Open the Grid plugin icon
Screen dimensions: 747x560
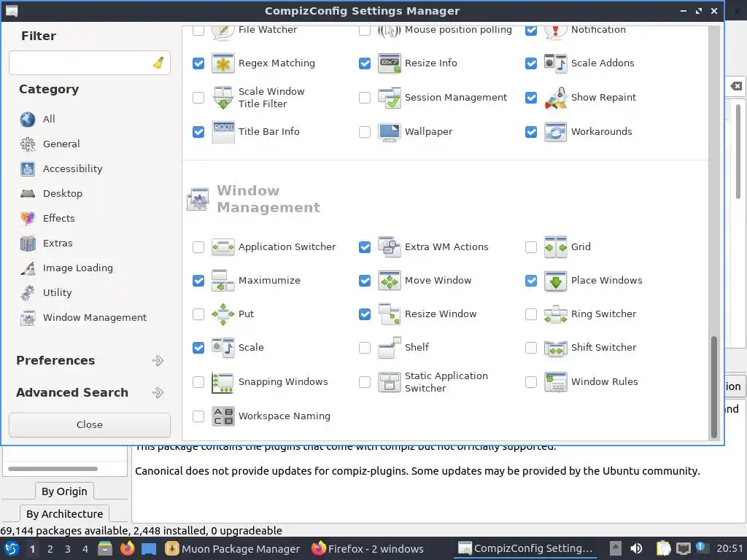[x=555, y=247]
